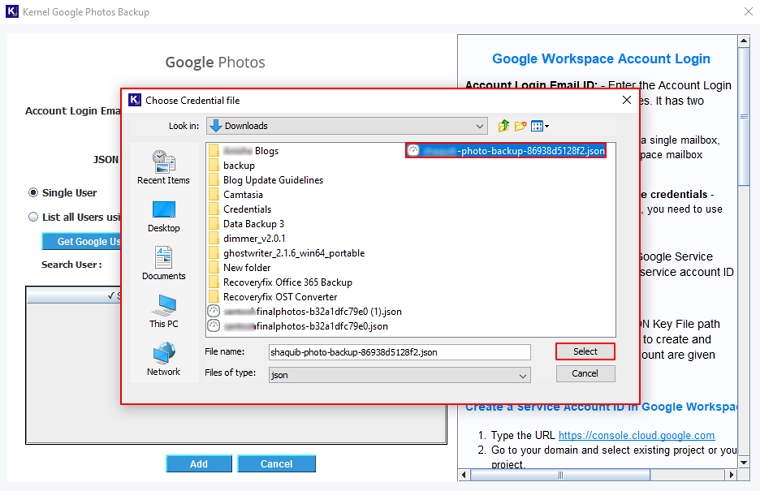This screenshot has height=491, width=760.
Task: Select This PC in the sidebar
Action: [x=163, y=311]
